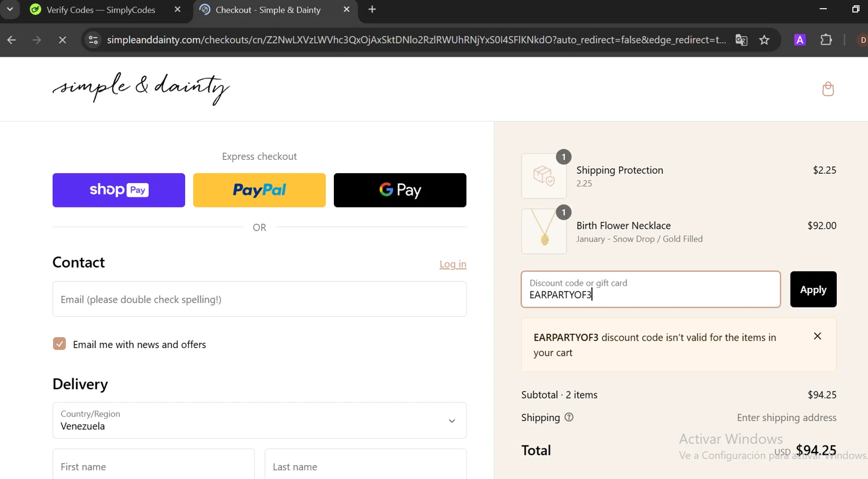The image size is (868, 479).
Task: Click the address bar URL
Action: pos(417,40)
